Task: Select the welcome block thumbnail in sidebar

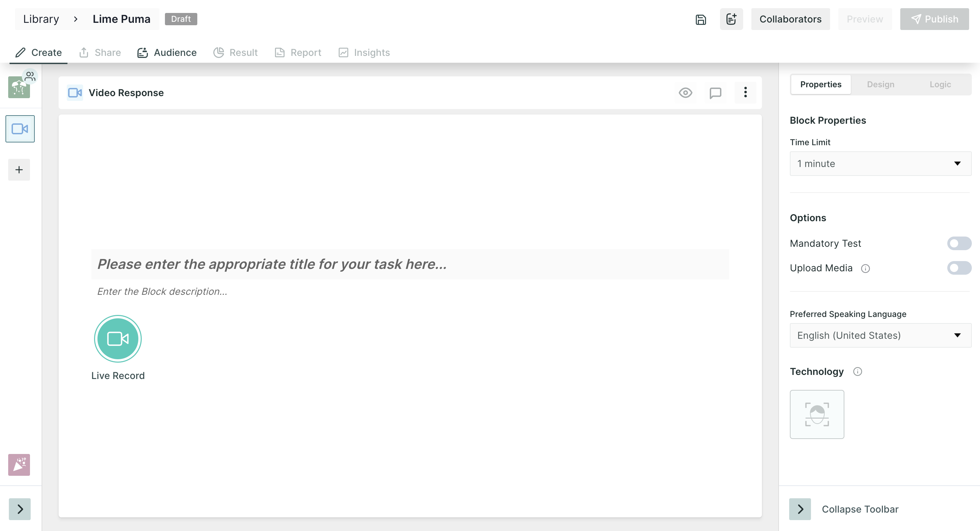Action: pos(19,87)
